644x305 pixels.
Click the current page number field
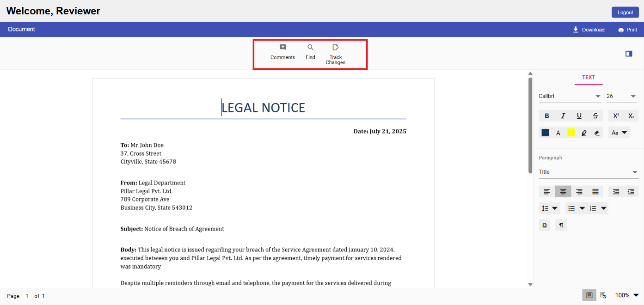[27, 296]
